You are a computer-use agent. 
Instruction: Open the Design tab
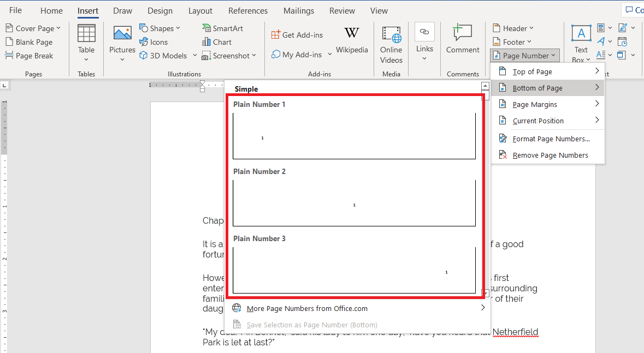click(x=159, y=11)
